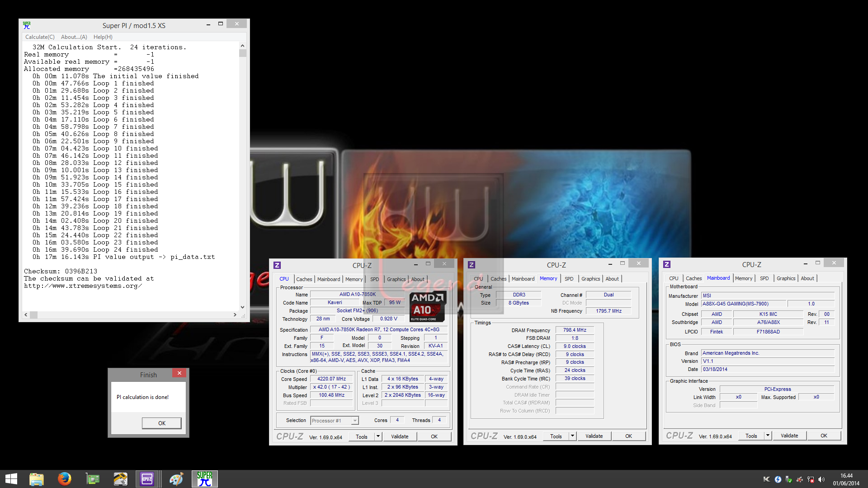This screenshot has height=488, width=868.
Task: Click the Safely Remove Hardware tray icon
Action: coord(788,479)
